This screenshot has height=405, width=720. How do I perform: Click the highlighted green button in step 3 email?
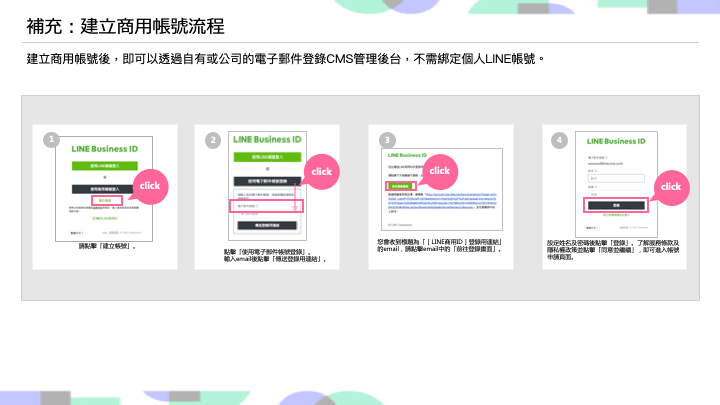pos(399,186)
